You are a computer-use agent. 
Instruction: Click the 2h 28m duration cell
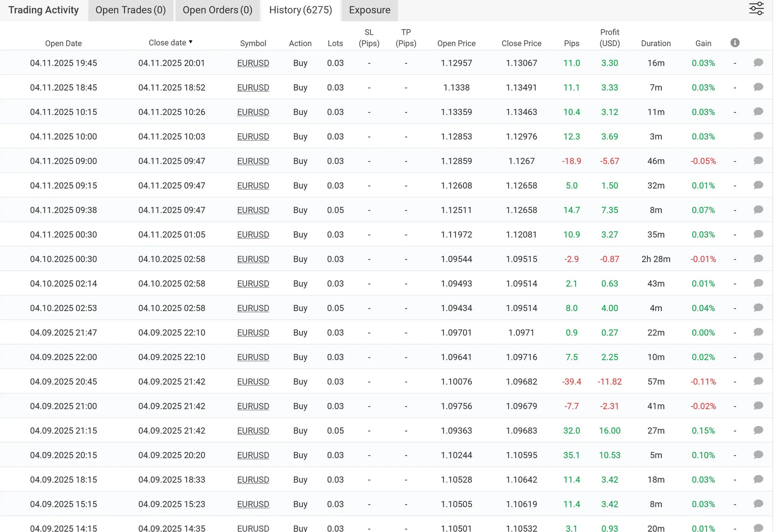click(x=656, y=259)
